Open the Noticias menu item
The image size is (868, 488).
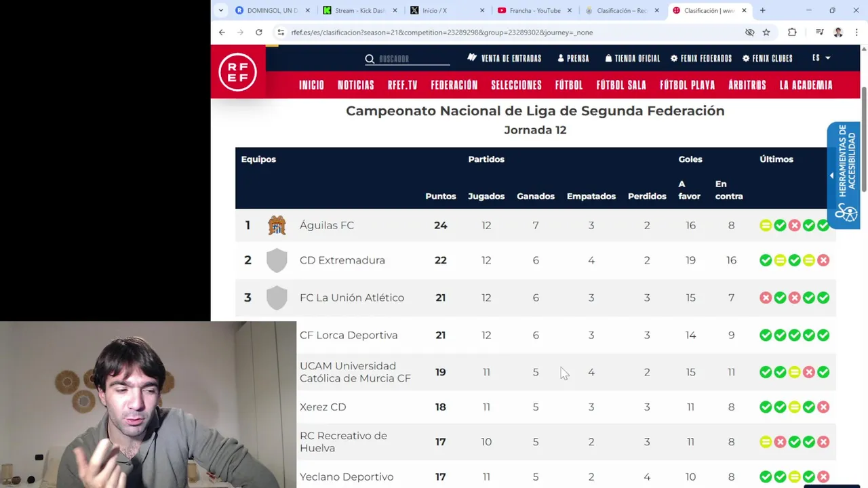coord(356,85)
